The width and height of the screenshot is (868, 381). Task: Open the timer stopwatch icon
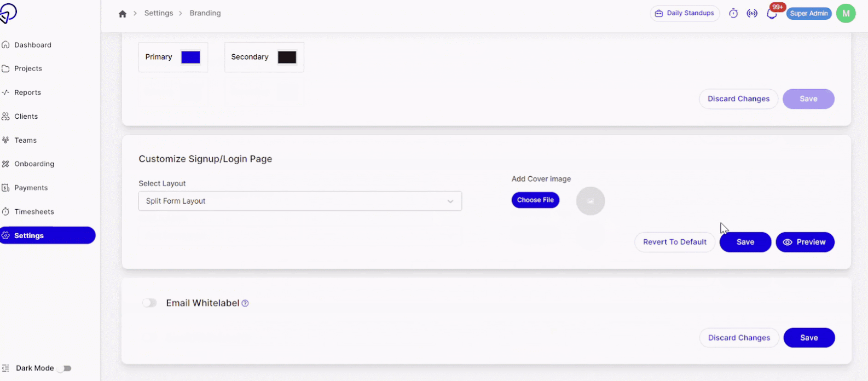(x=733, y=14)
